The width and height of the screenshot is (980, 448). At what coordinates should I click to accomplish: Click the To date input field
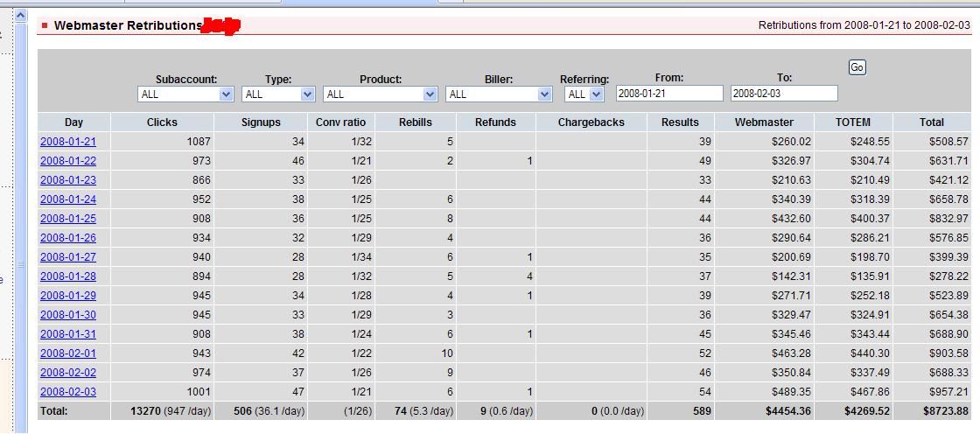pyautogui.click(x=784, y=94)
